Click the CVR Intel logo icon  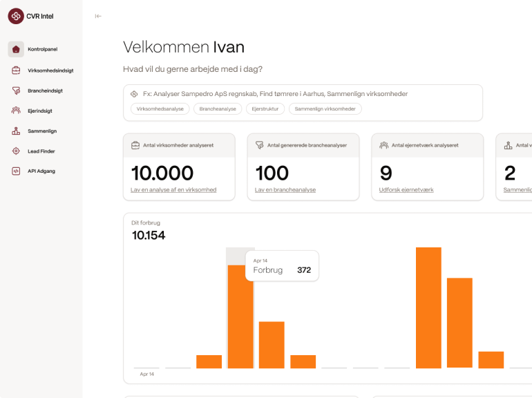(x=16, y=16)
